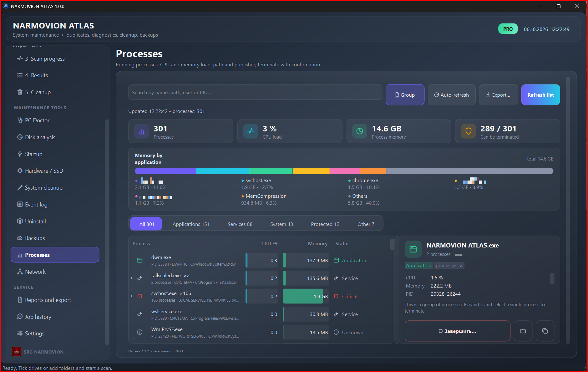The image size is (588, 372).
Task: Open System cleanup brush item
Action: tap(55, 187)
